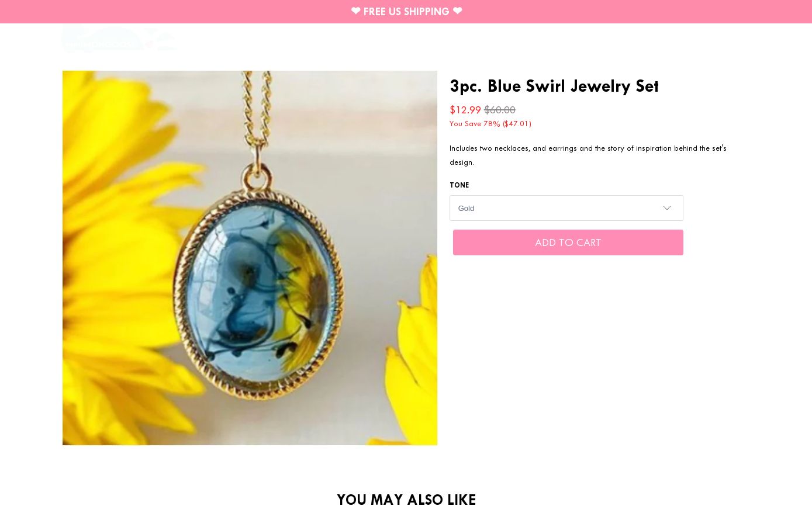Click the word SHIPPING in pink announcement bar

pos(426,12)
